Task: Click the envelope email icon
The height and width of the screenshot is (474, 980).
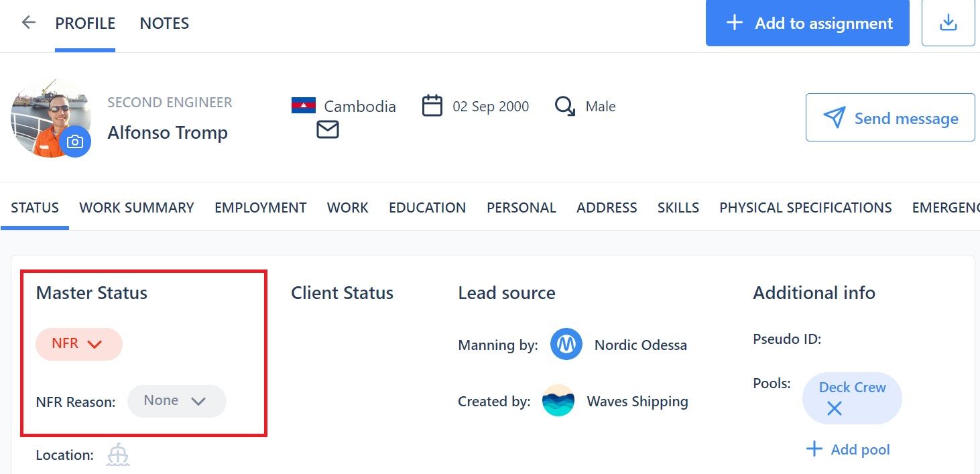Action: coord(328,129)
